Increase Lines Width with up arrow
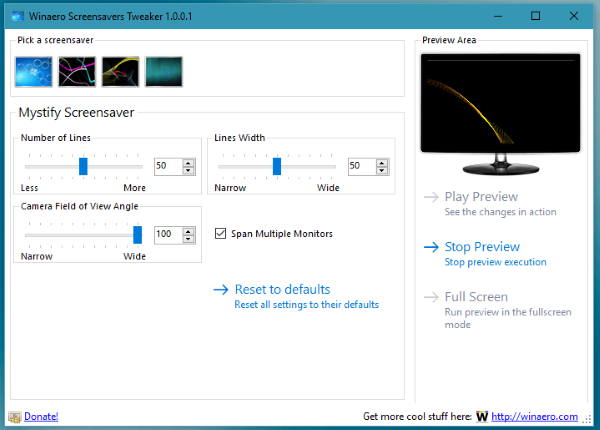 pos(382,163)
